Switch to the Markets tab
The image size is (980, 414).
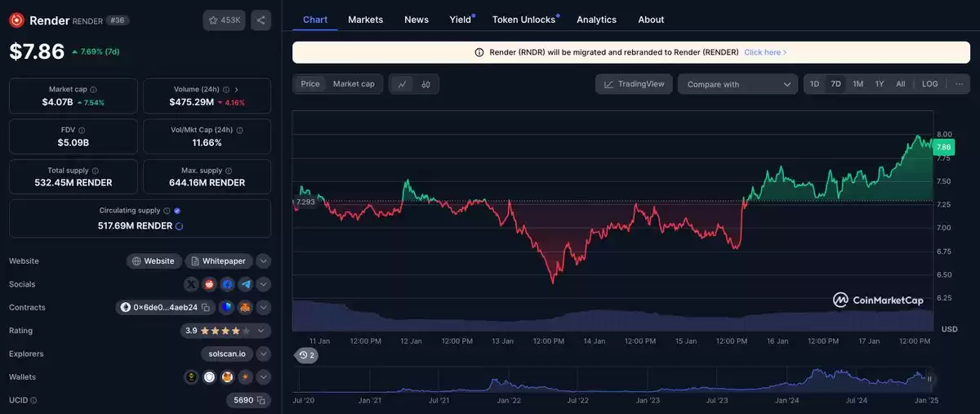click(x=365, y=20)
